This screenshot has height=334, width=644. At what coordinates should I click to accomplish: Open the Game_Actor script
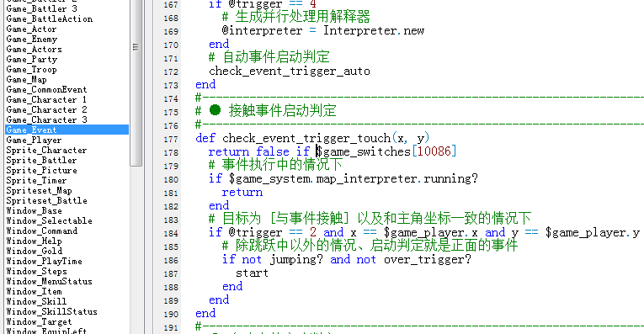tap(31, 29)
